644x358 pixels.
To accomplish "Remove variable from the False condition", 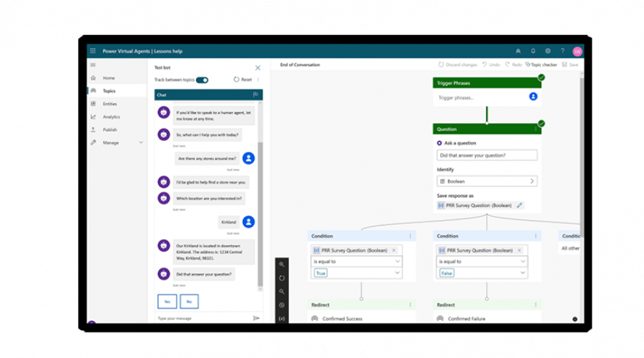I will click(x=519, y=250).
